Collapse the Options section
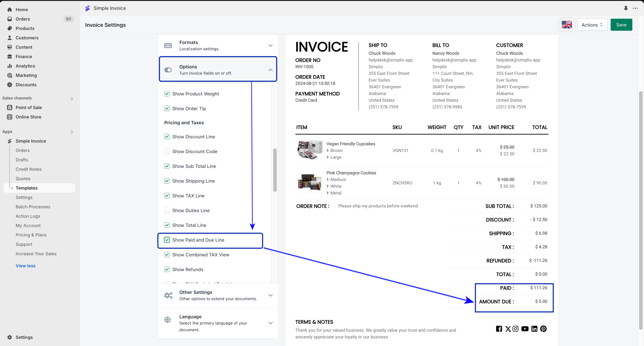This screenshot has height=346, width=644. [270, 70]
